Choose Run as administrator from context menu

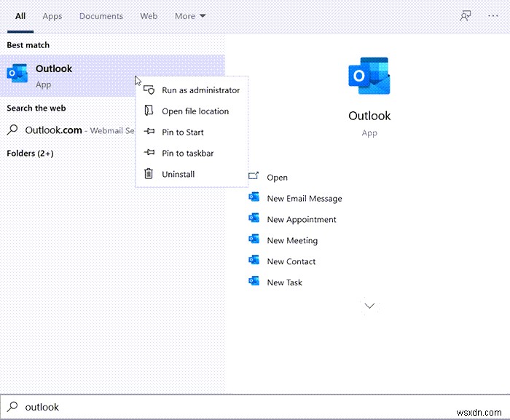click(x=192, y=90)
